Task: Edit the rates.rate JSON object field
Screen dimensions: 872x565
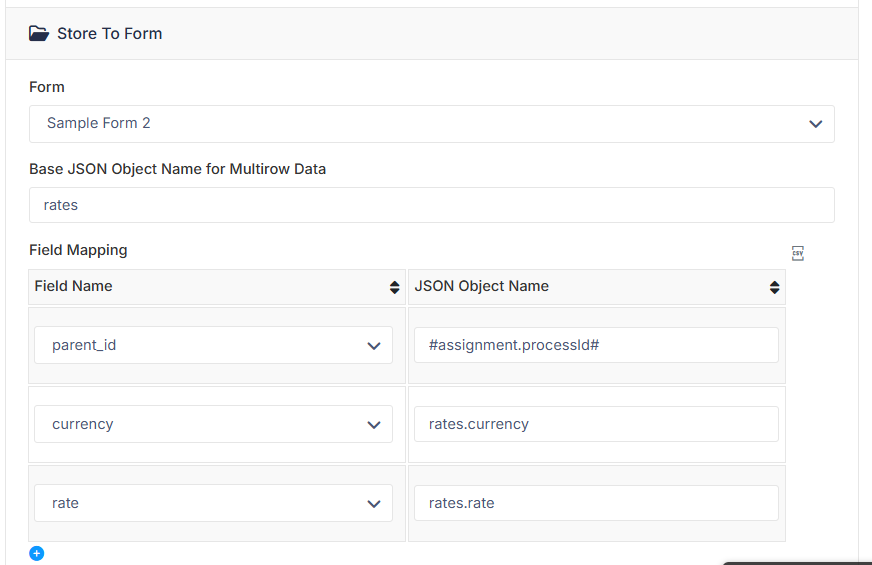Action: [x=596, y=503]
